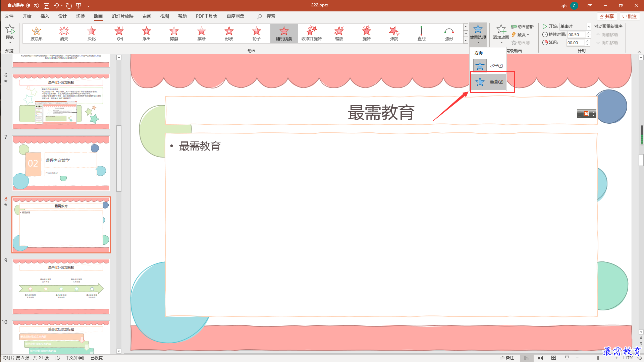The width and height of the screenshot is (644, 362).
Task: Select the 波浪形 animation effect
Action: [x=37, y=34]
